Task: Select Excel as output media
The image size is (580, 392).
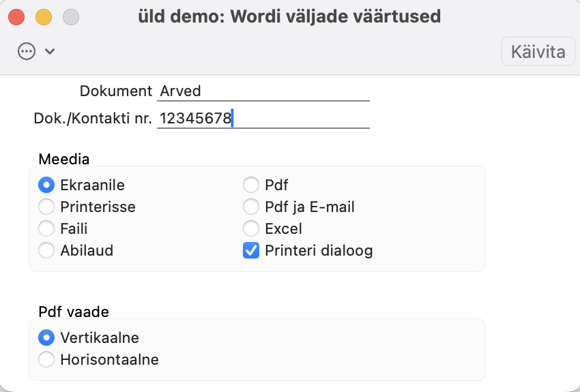Action: (x=251, y=228)
